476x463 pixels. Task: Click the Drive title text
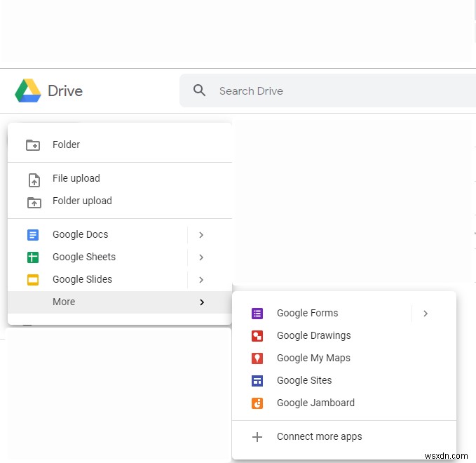click(65, 90)
